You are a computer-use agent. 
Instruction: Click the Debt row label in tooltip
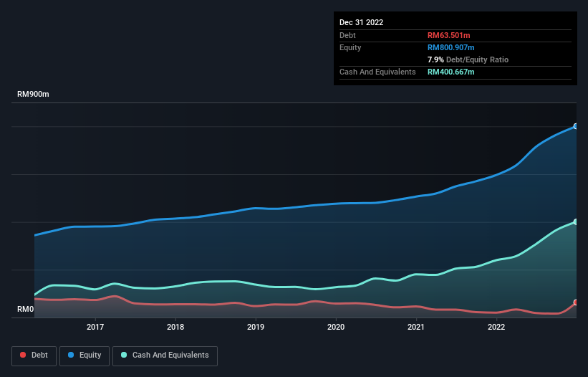click(347, 35)
